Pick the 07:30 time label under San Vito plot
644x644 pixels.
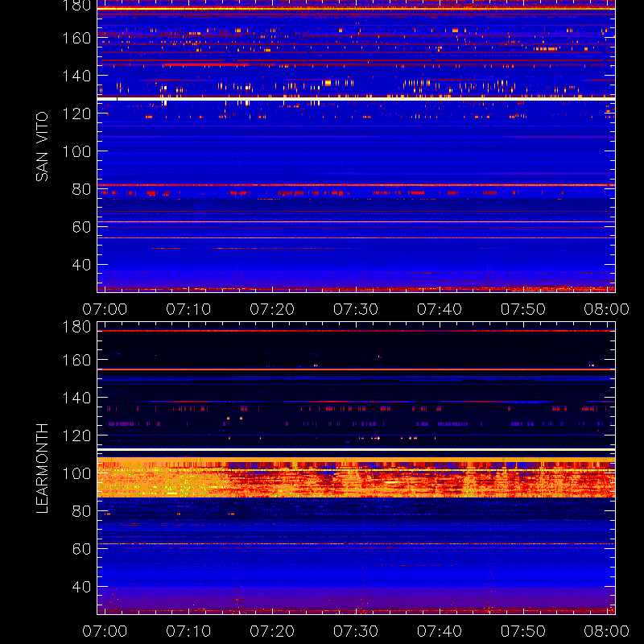pyautogui.click(x=356, y=309)
